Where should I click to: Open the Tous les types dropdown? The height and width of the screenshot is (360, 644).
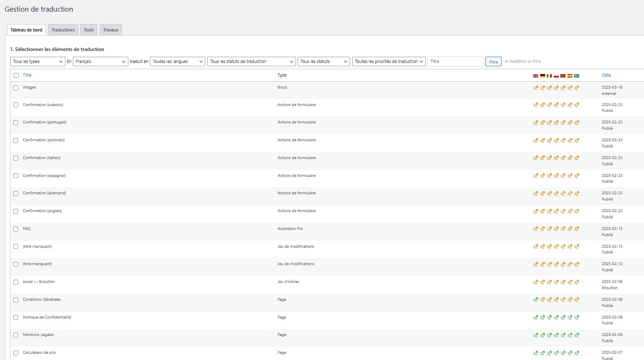[x=38, y=62]
